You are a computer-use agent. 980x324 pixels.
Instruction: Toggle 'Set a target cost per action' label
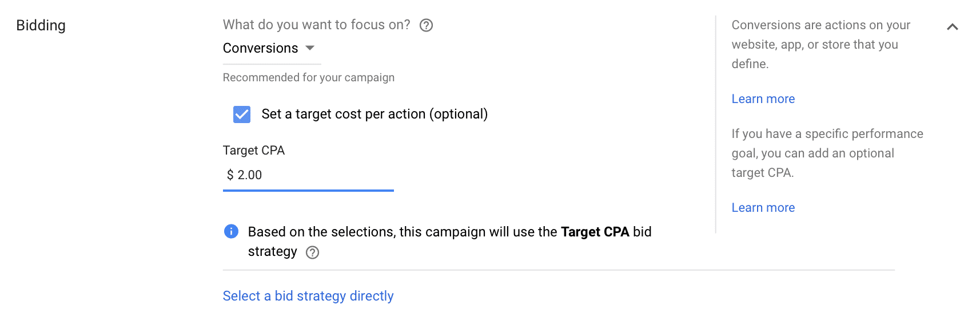click(x=375, y=114)
